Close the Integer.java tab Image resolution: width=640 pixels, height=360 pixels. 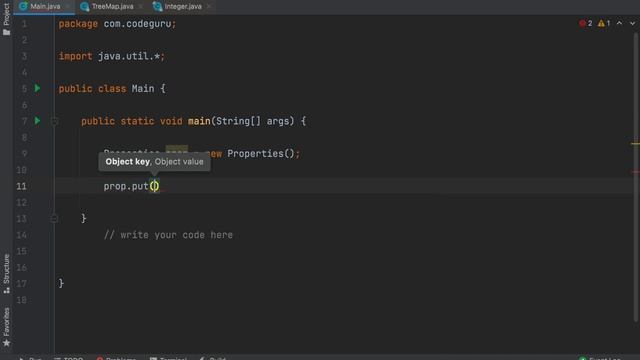209,6
